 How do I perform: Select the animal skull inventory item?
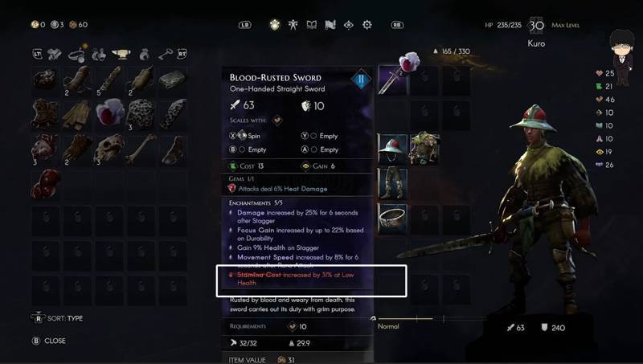[x=109, y=149]
